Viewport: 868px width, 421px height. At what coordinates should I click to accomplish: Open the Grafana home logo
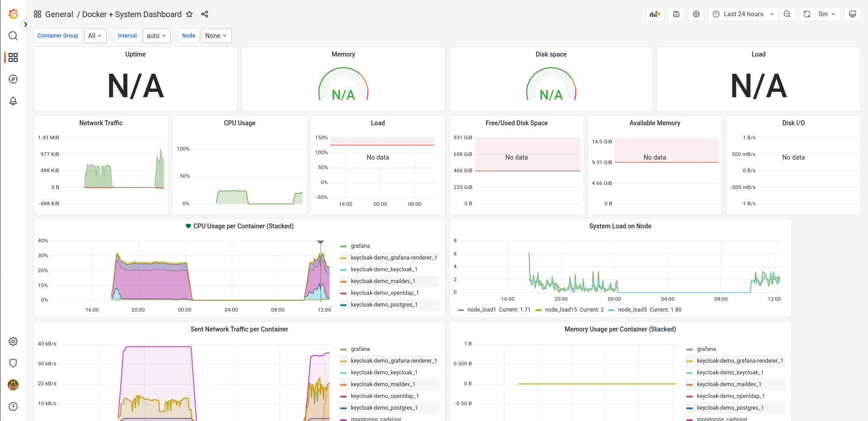point(13,14)
